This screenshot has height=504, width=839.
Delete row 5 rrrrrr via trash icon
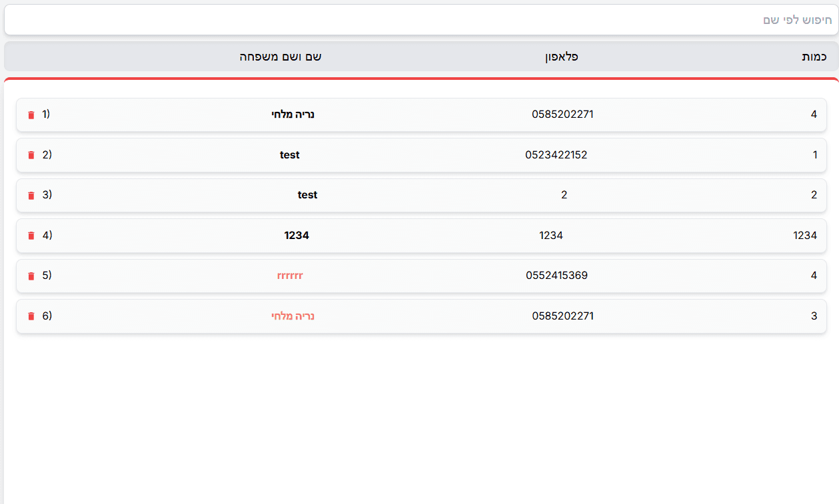pyautogui.click(x=31, y=276)
